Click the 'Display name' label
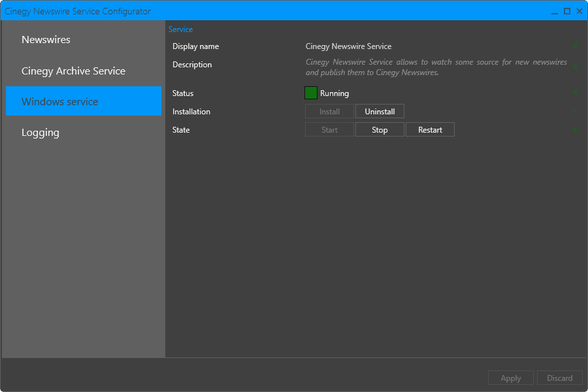This screenshot has width=588, height=392. coord(195,46)
